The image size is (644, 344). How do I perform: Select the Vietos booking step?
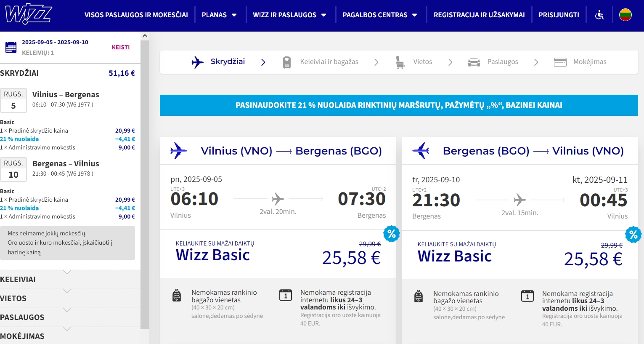click(x=422, y=62)
